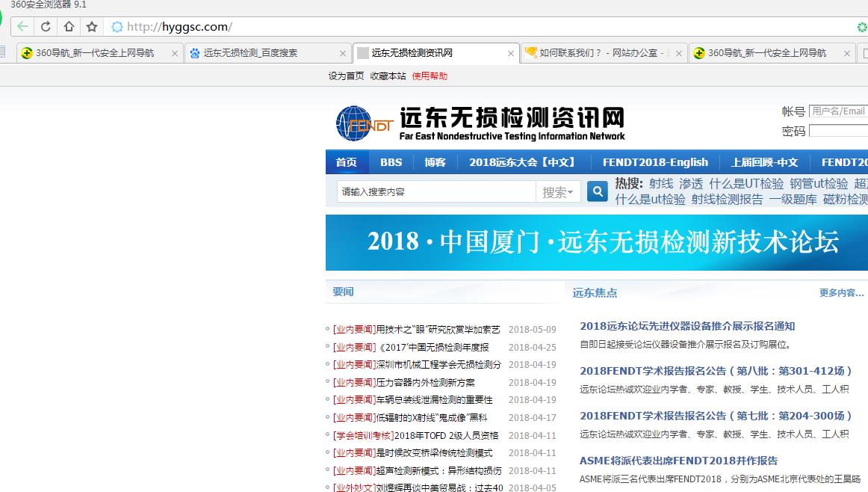Click 更多内容 link in 远东焦点

tap(841, 292)
